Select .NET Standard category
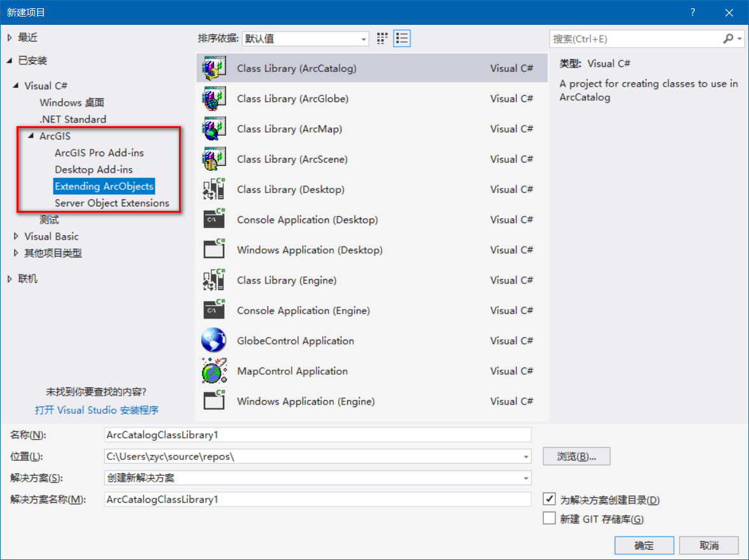 (73, 120)
